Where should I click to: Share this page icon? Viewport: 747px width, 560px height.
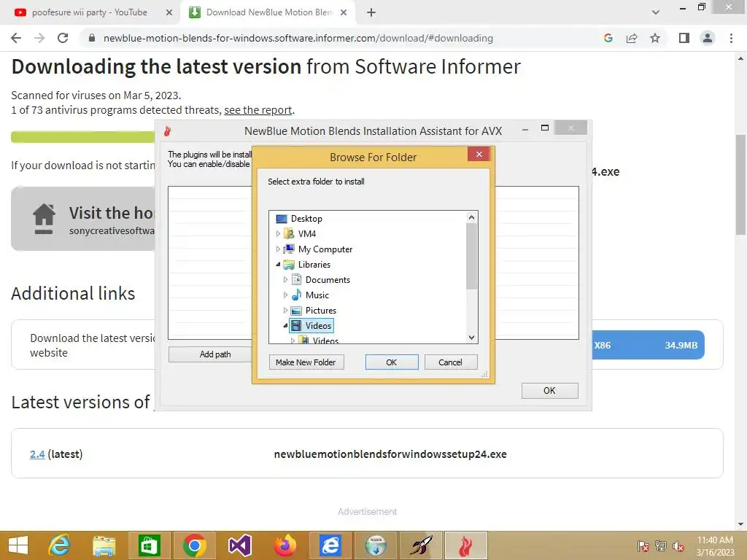(632, 38)
